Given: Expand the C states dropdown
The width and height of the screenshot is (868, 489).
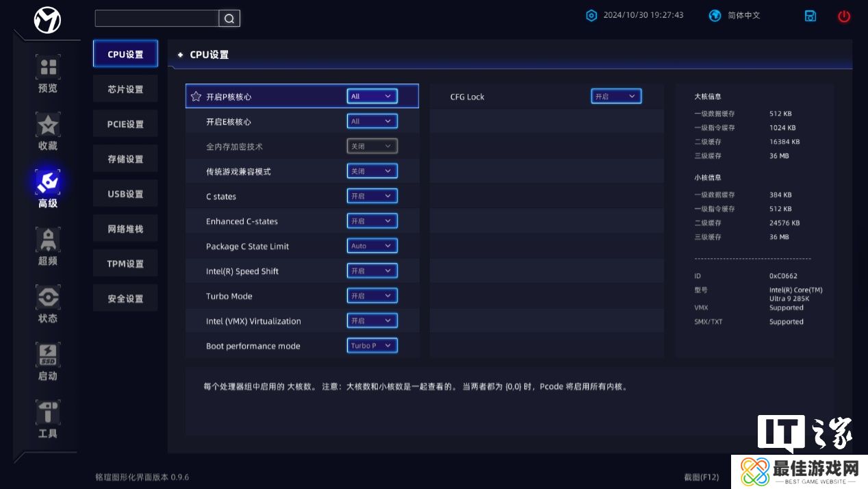Looking at the screenshot, I should [372, 196].
